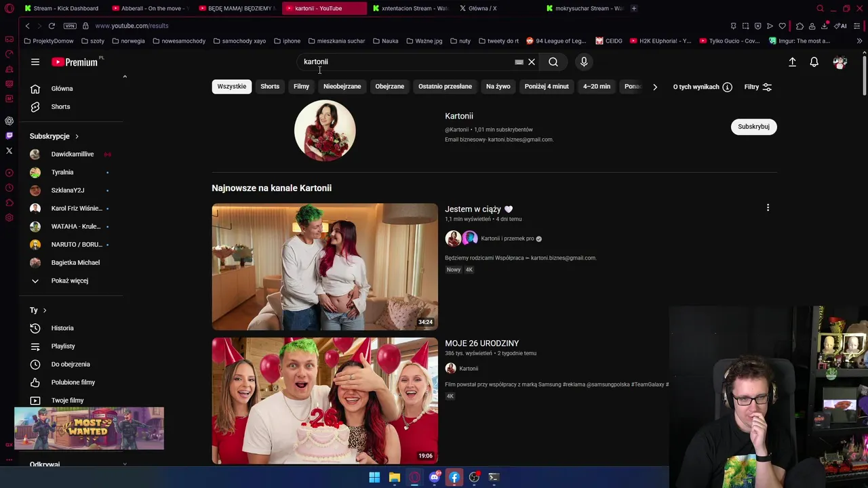The image size is (868, 488).
Task: Open a new browser tab
Action: coord(634,8)
